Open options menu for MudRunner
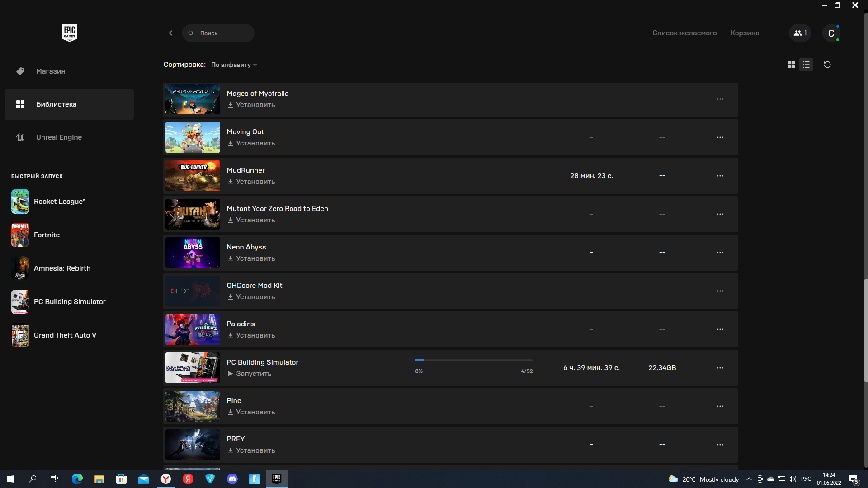Image resolution: width=868 pixels, height=488 pixels. coord(720,176)
